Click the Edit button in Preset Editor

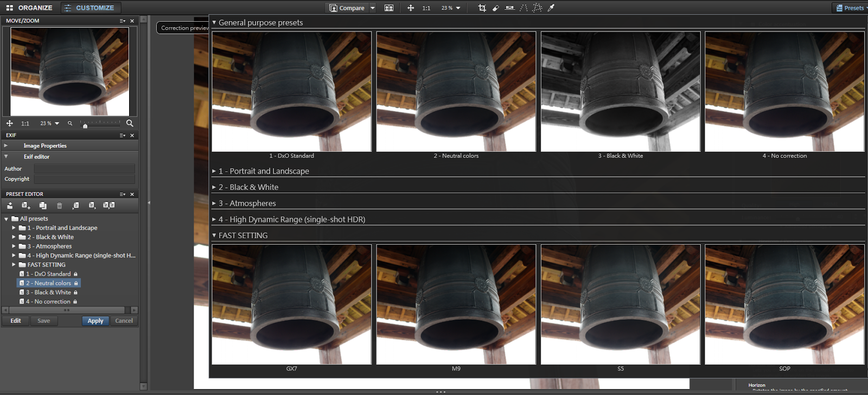click(x=16, y=321)
